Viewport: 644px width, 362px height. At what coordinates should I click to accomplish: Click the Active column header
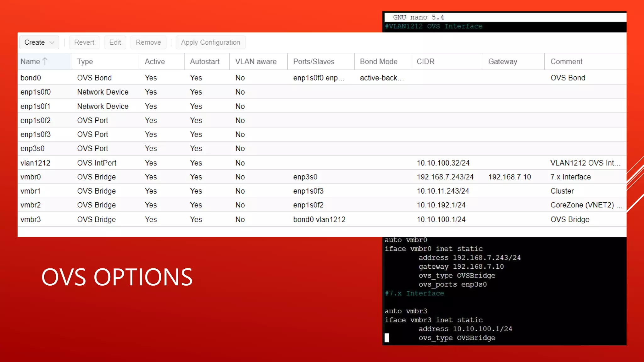[x=155, y=62]
